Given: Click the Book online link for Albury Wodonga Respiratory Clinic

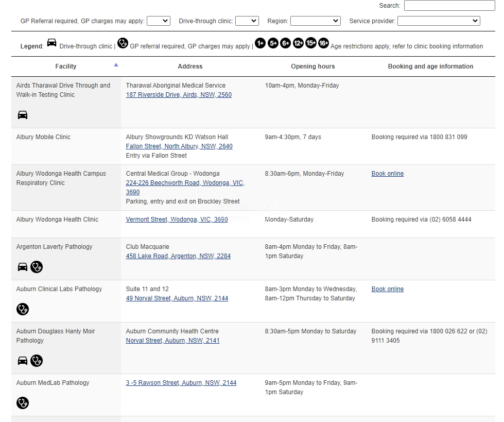Looking at the screenshot, I should (x=388, y=174).
